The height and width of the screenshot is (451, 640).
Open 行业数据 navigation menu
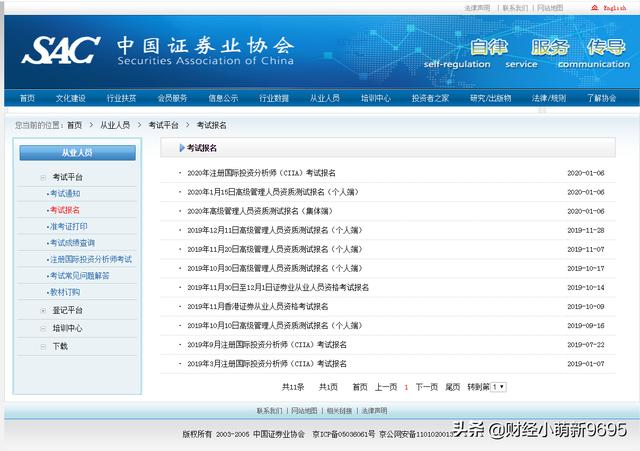click(274, 98)
